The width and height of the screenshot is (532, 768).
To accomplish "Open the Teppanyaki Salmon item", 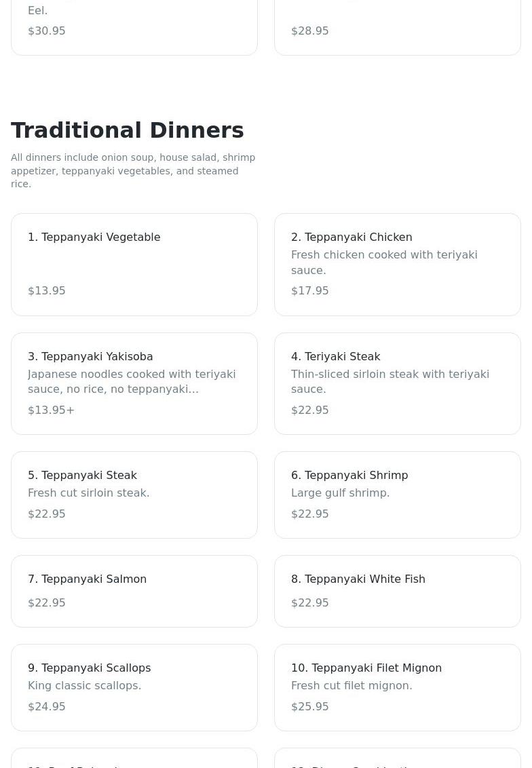I will click(134, 591).
